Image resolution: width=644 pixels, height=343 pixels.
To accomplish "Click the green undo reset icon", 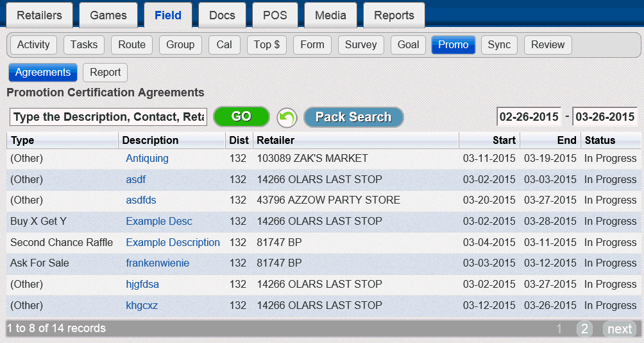I will (286, 118).
